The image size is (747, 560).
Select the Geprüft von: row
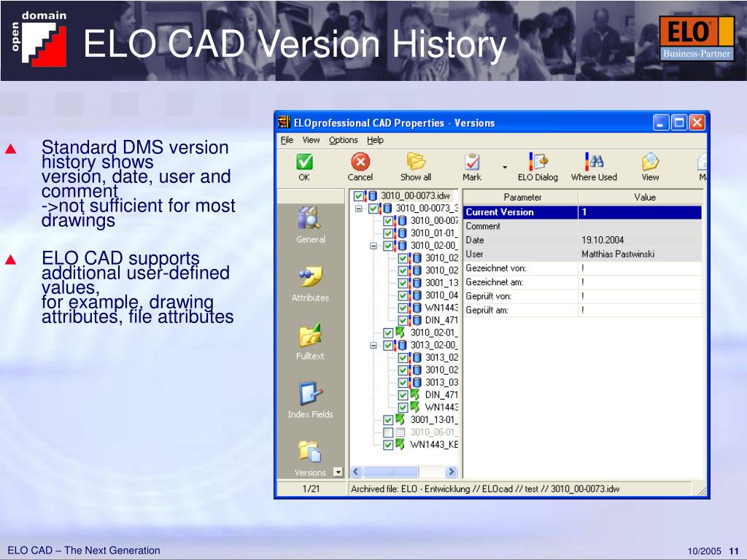582,296
